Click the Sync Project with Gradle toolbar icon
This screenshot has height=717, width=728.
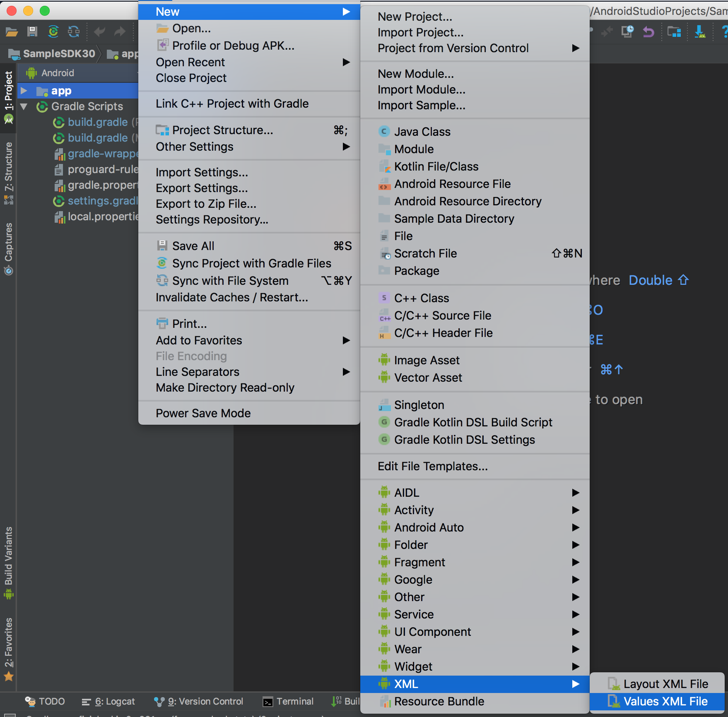pyautogui.click(x=53, y=32)
